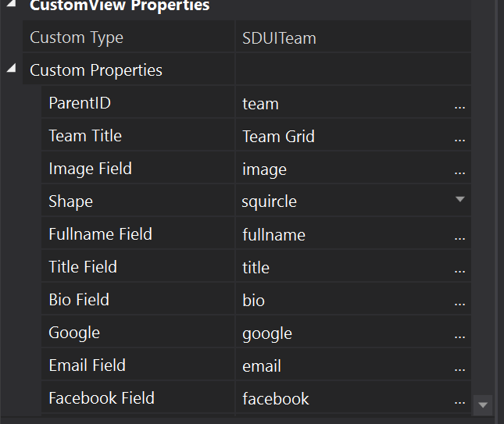Open the Shape dropdown arrow
This screenshot has width=504, height=424.
tap(460, 201)
